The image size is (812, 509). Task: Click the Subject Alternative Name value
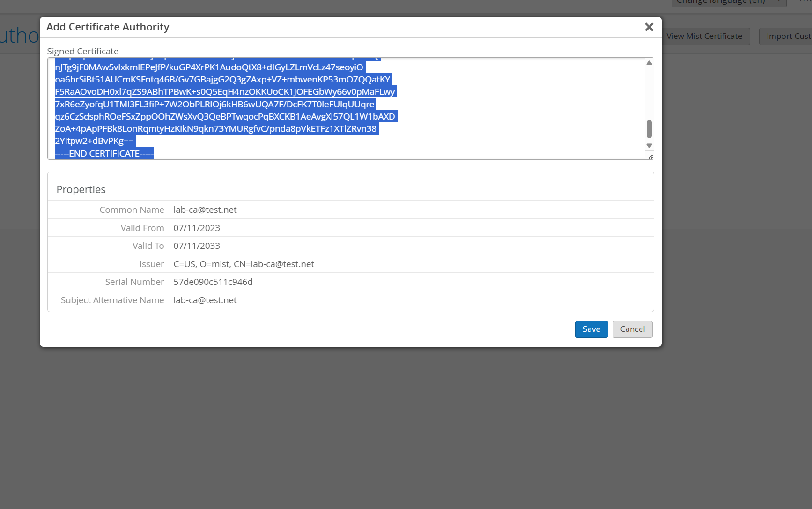coord(205,300)
